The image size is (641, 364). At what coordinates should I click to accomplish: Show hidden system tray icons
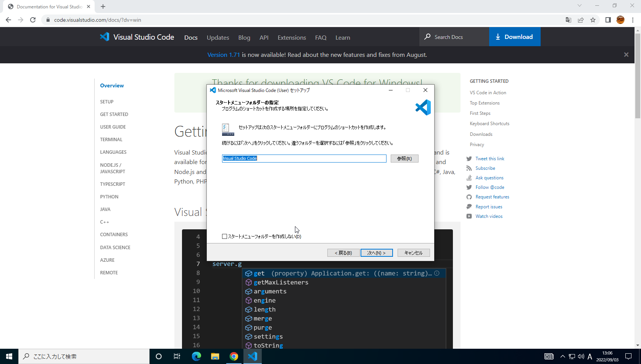(562, 356)
